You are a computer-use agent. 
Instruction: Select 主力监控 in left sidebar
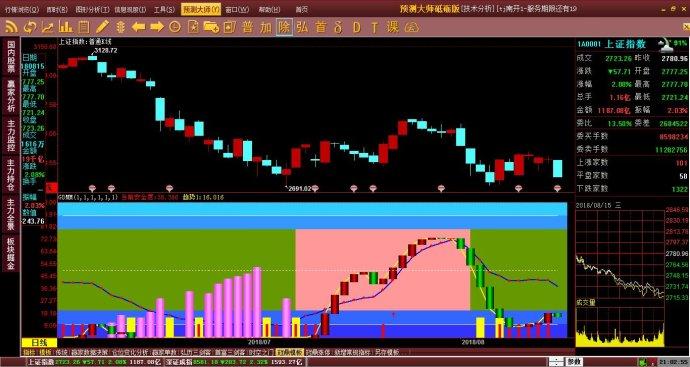[x=11, y=135]
